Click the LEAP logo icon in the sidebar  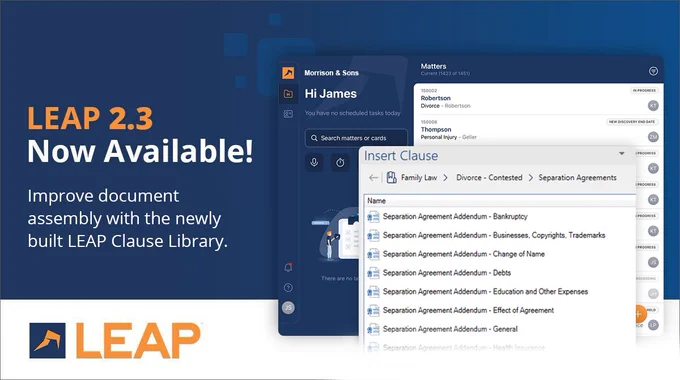[x=288, y=73]
